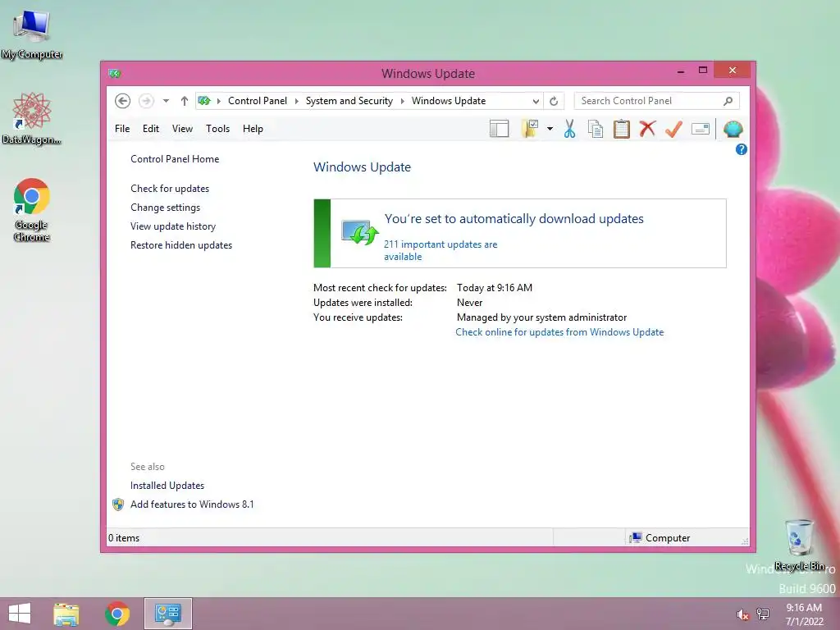Click the orange checkmark toolbar icon
840x630 pixels.
point(673,129)
